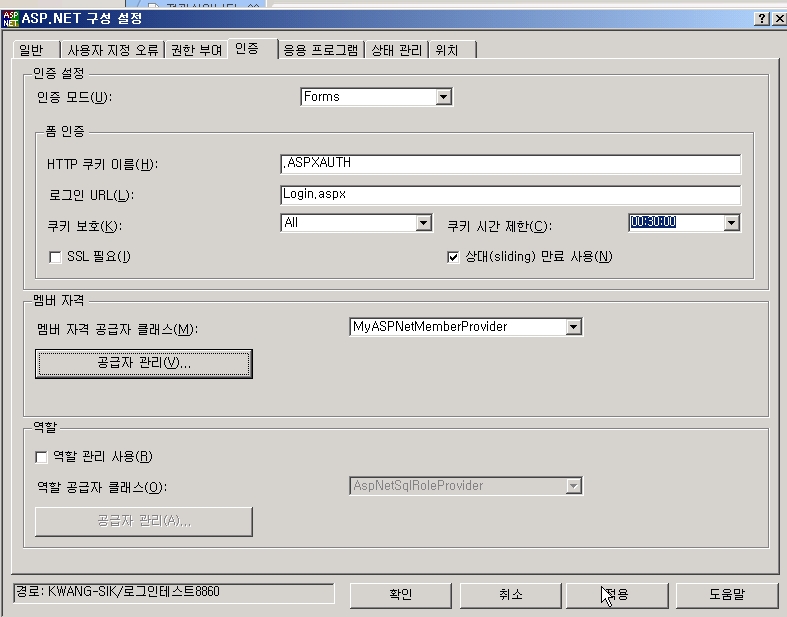Expand the 쿠키 보호 All dropdown

[424, 222]
